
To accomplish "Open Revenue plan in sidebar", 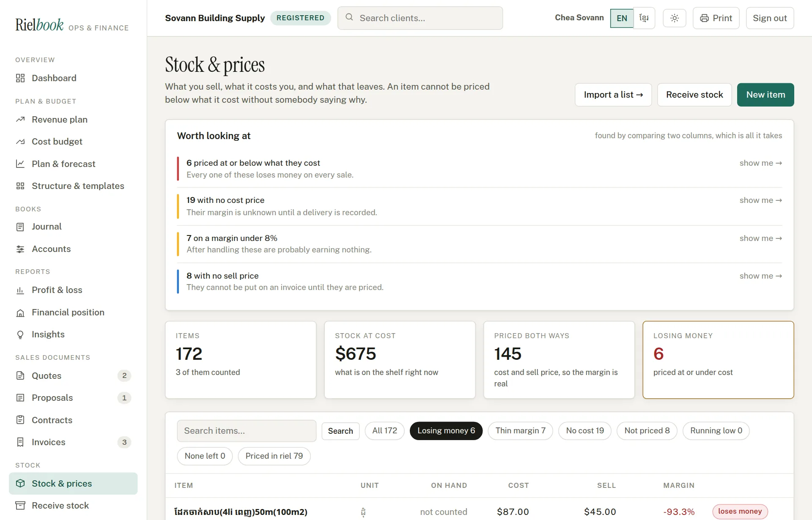I will pyautogui.click(x=73, y=120).
